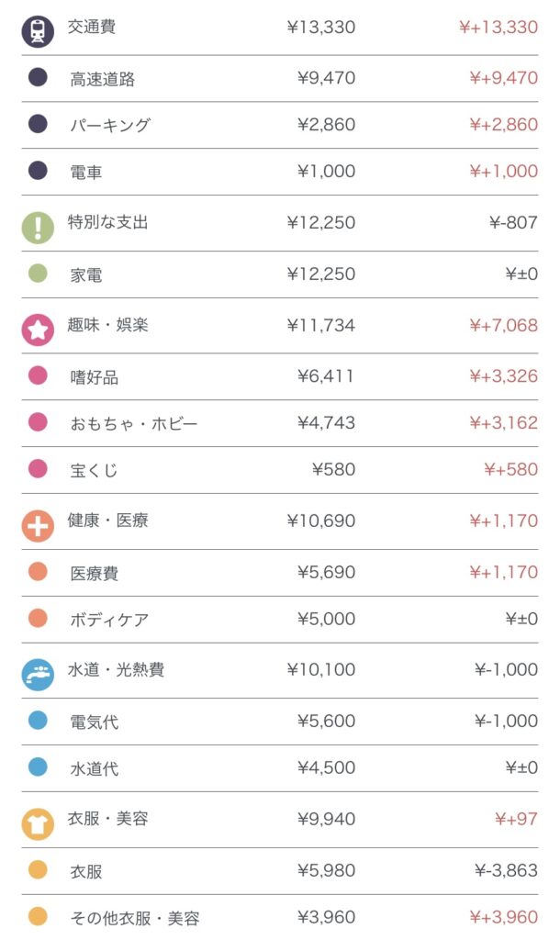Click the pink dot beside 宝くじ

(38, 469)
